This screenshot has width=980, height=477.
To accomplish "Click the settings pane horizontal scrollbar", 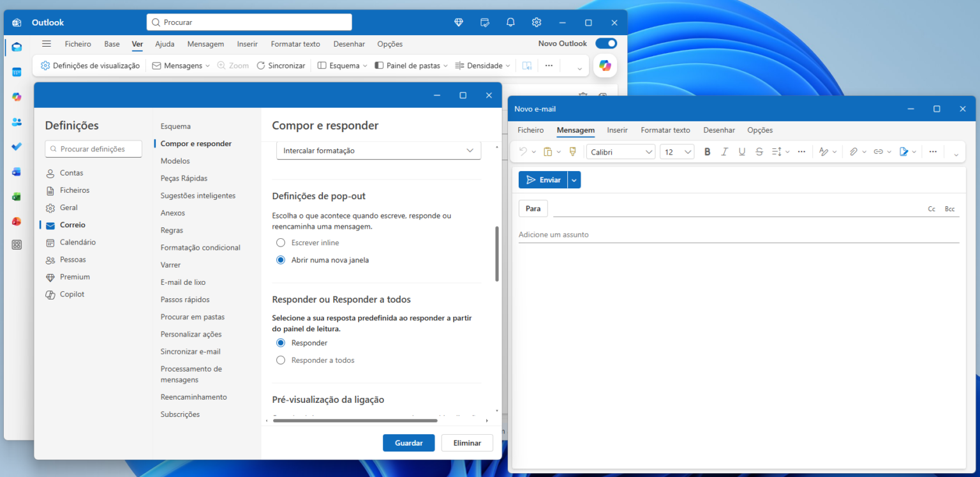I will [x=355, y=421].
